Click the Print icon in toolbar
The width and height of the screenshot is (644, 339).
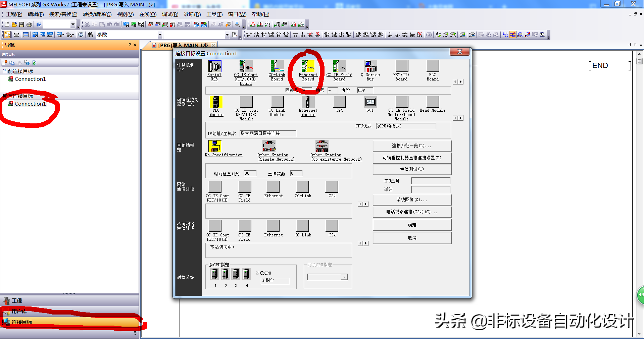(x=29, y=24)
